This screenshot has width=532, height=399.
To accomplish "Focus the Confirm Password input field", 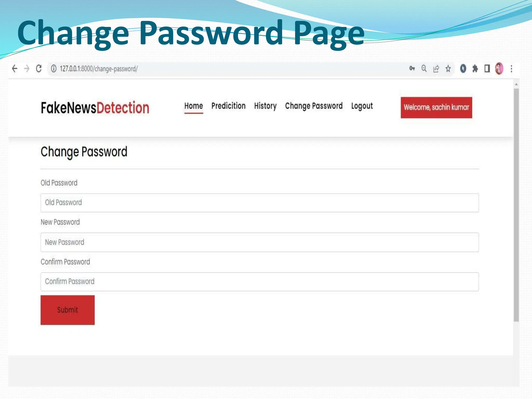I will click(x=260, y=282).
